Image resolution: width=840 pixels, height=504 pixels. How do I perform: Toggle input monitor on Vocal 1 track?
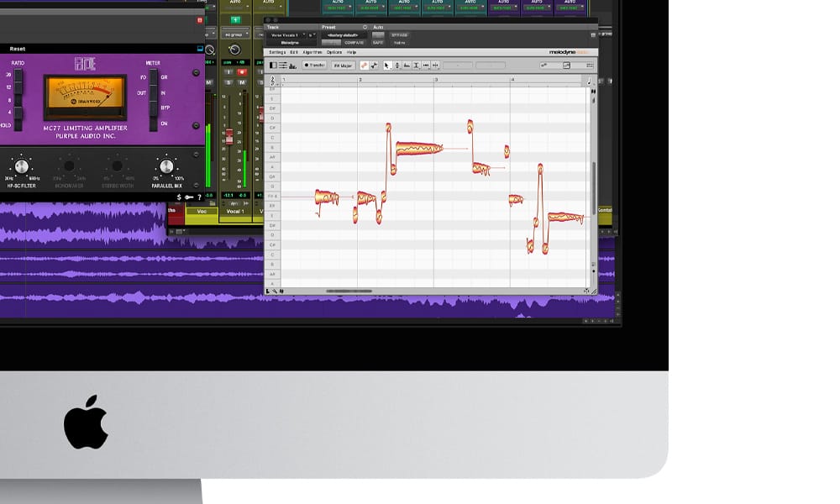coord(229,71)
